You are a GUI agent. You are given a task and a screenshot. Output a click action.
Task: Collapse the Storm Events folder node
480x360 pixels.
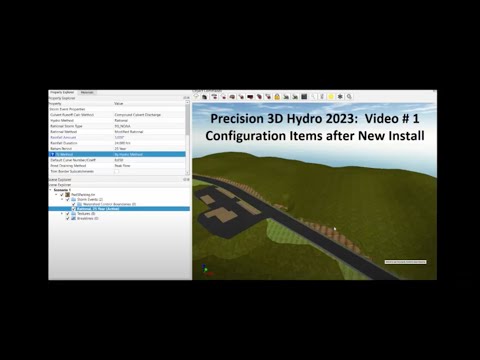62,199
